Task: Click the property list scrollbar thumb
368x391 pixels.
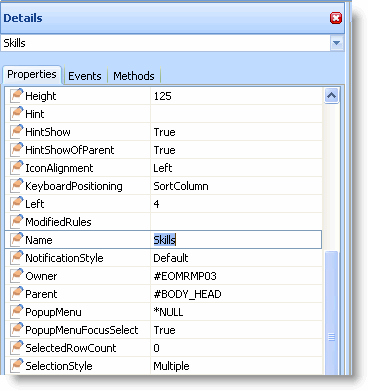Action: click(x=331, y=312)
